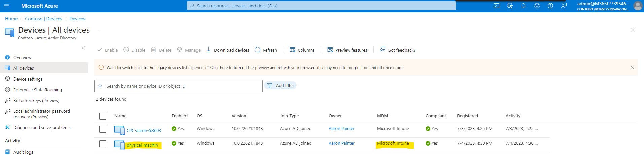Open the feedback icon in top bar
644x155 pixels.
pyautogui.click(x=564, y=6)
